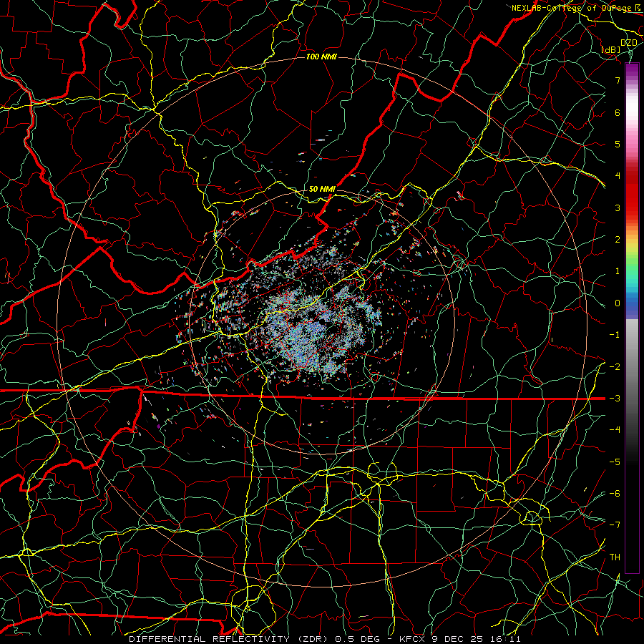This screenshot has height=644, width=644.
Task: Click the 2 label on the scale
Action: coord(618,240)
